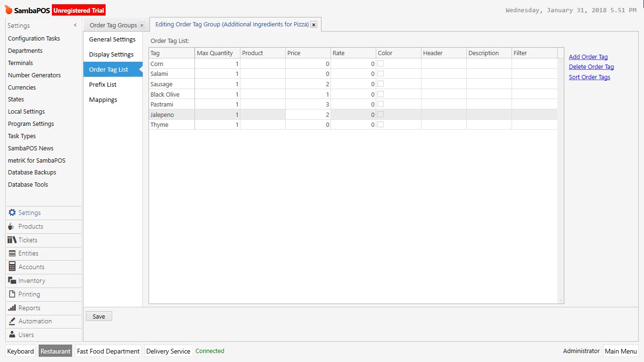Collapse the Settings sidebar panel
This screenshot has height=362, width=644.
coord(74,25)
